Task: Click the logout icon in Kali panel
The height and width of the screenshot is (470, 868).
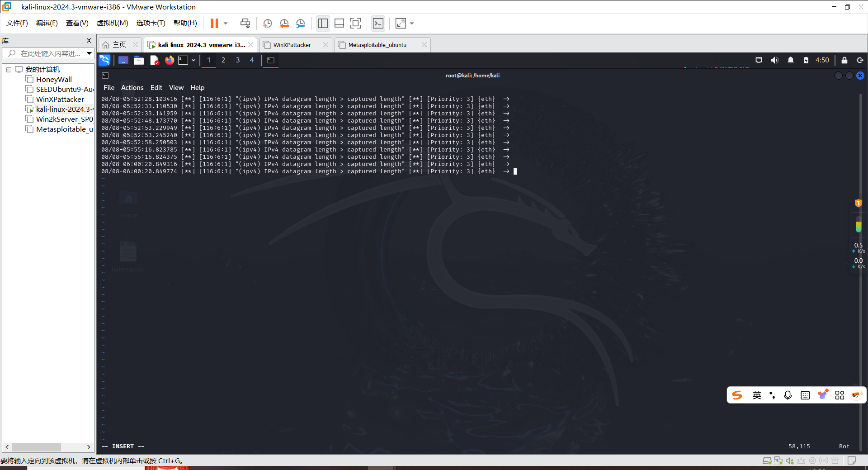Action: click(x=860, y=60)
